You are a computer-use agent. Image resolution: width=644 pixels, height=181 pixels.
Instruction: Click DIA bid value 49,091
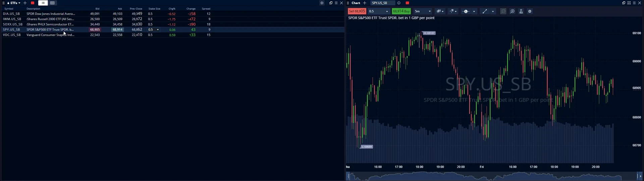point(95,14)
